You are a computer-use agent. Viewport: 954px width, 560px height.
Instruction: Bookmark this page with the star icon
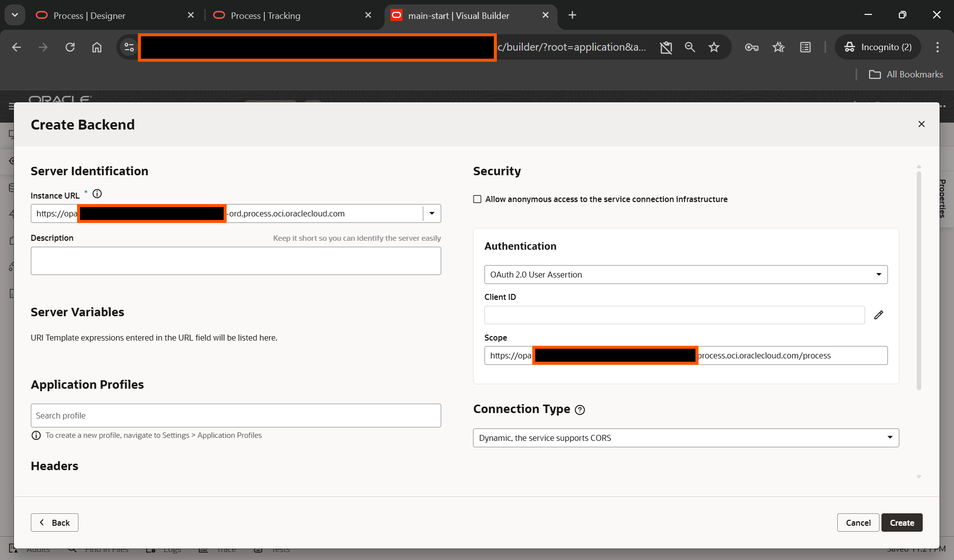[714, 47]
